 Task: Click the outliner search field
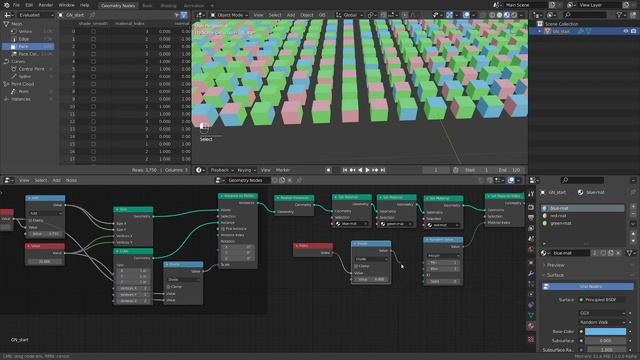coord(586,15)
